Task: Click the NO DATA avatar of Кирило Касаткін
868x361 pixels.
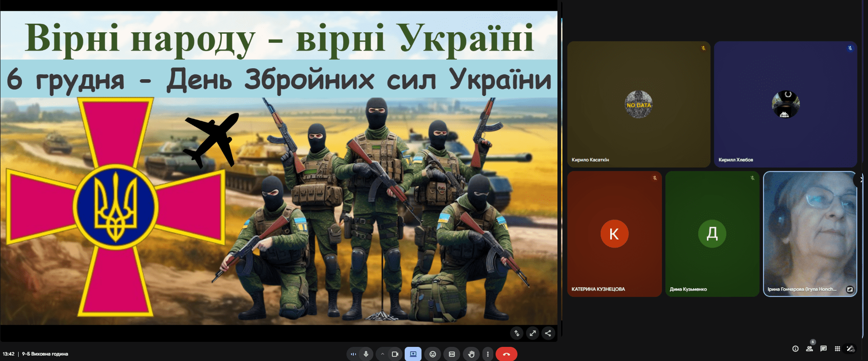Action: tap(638, 104)
